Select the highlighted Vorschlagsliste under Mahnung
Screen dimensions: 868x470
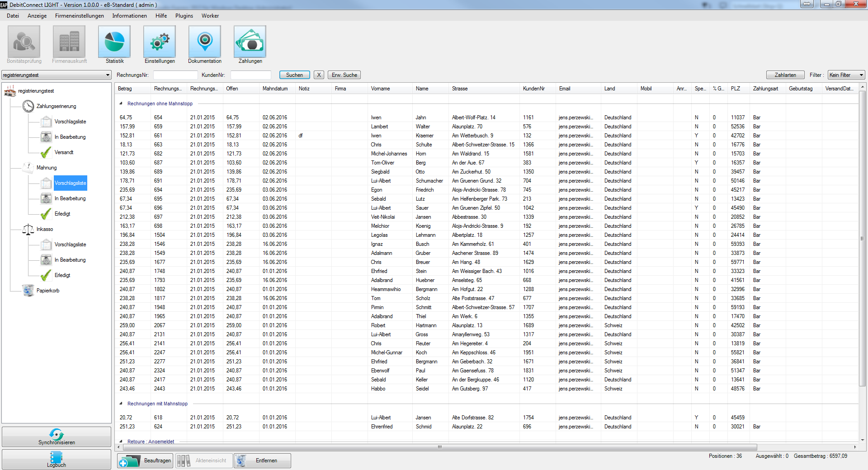[x=71, y=183]
